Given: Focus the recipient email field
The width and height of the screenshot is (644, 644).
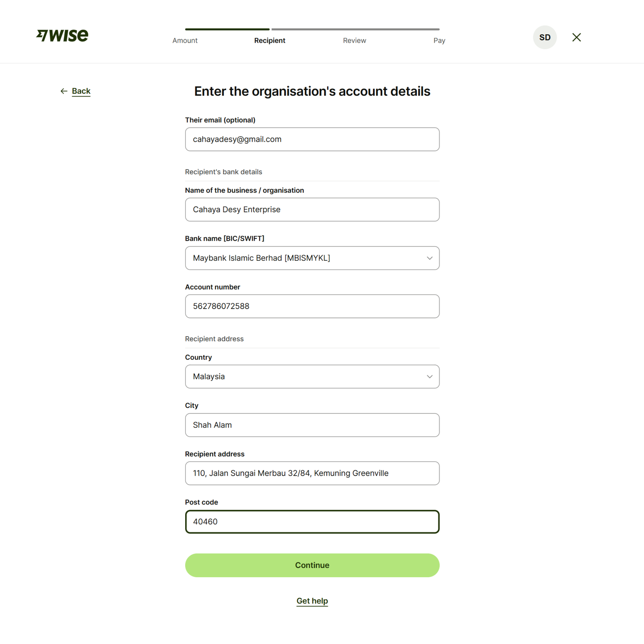Looking at the screenshot, I should point(312,140).
